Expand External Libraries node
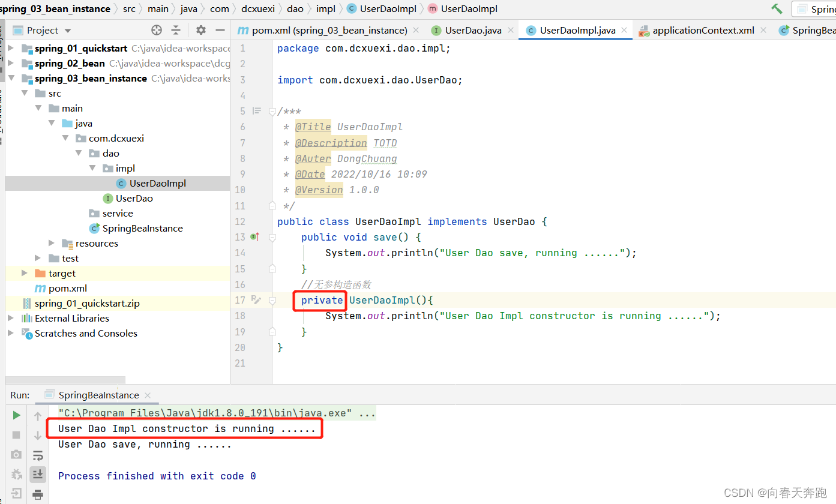Screen dimensions: 836x504 (11, 319)
